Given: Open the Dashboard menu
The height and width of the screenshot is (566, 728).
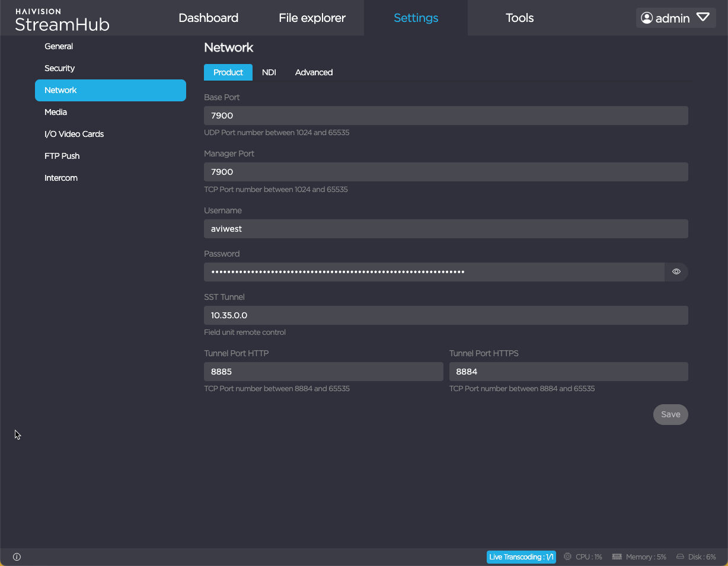Looking at the screenshot, I should [x=208, y=18].
